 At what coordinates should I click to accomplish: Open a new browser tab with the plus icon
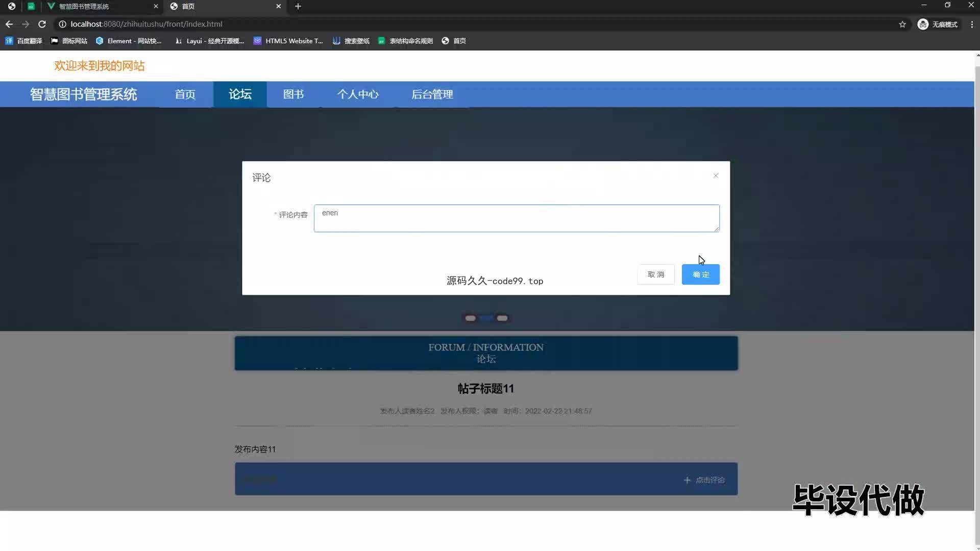click(x=298, y=6)
